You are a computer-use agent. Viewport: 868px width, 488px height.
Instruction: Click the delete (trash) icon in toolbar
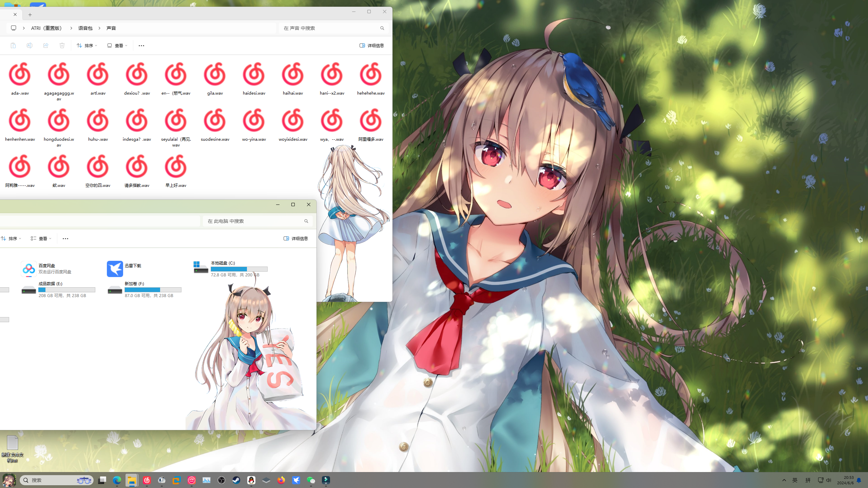pyautogui.click(x=62, y=45)
